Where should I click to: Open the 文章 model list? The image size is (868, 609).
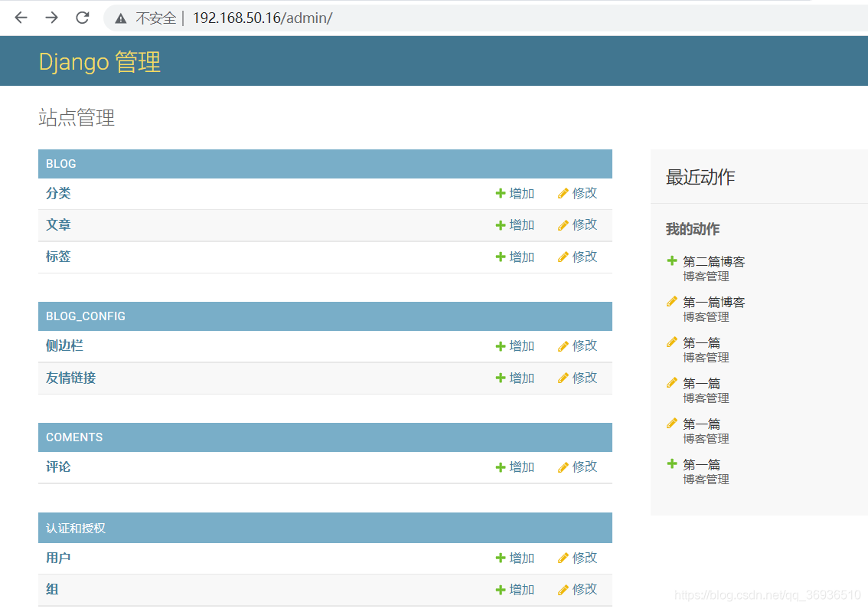pos(58,225)
